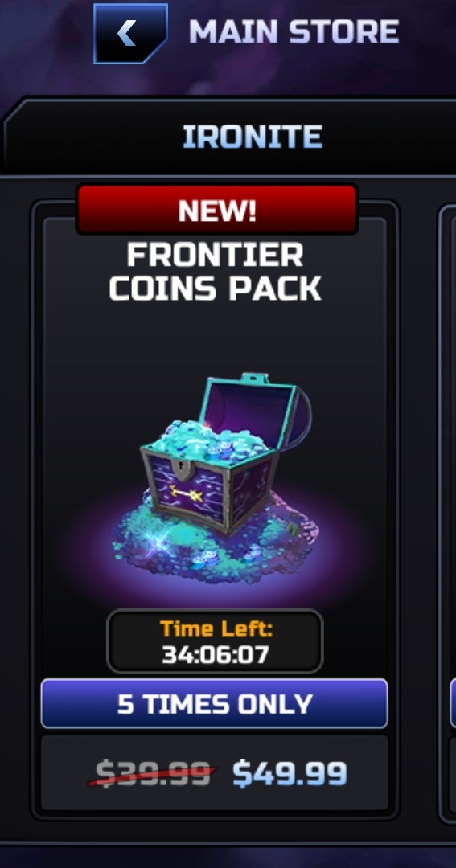Tap the crossed-out $39.99 price
456x868 pixels.
(x=152, y=773)
